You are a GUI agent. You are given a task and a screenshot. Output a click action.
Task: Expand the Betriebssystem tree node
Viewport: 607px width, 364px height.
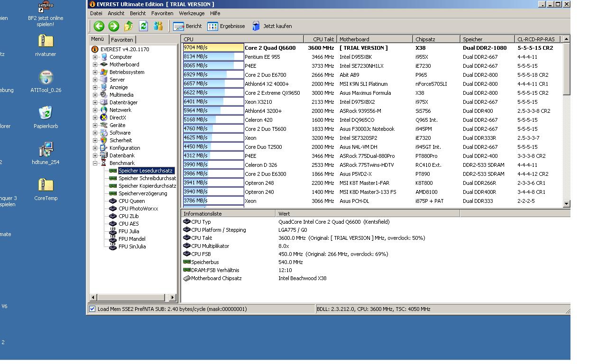click(95, 72)
